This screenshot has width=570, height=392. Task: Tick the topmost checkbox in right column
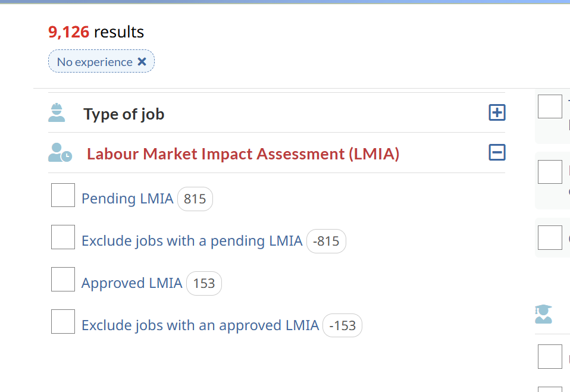(x=550, y=106)
